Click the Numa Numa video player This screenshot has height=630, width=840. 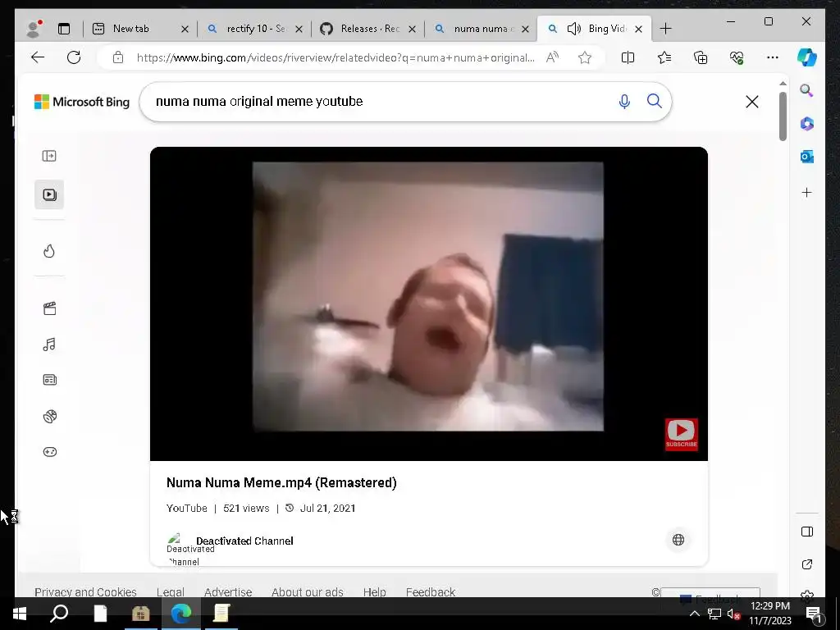pyautogui.click(x=428, y=304)
